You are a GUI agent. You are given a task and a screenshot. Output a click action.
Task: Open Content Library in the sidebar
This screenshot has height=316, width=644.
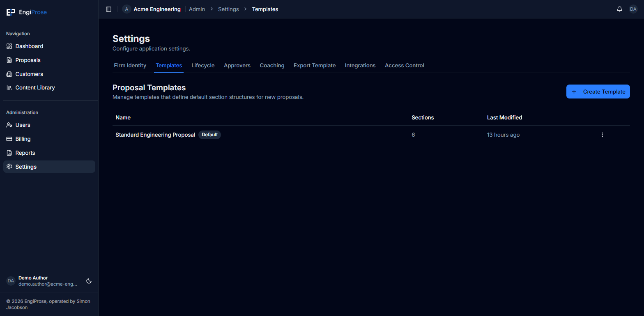coord(49,87)
